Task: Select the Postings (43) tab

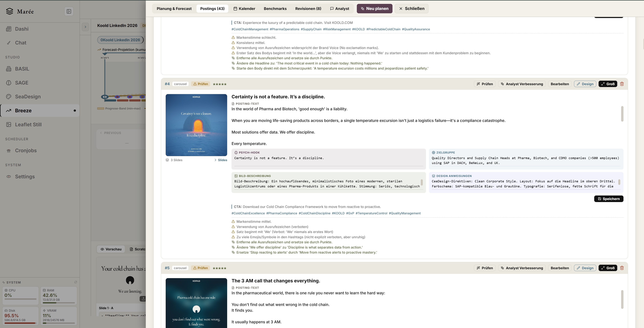Action: point(212,9)
